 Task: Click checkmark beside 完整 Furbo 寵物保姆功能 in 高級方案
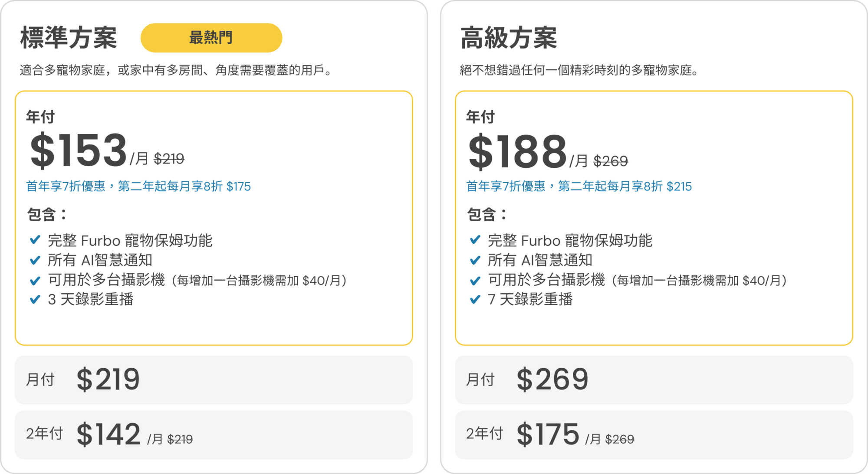click(475, 240)
